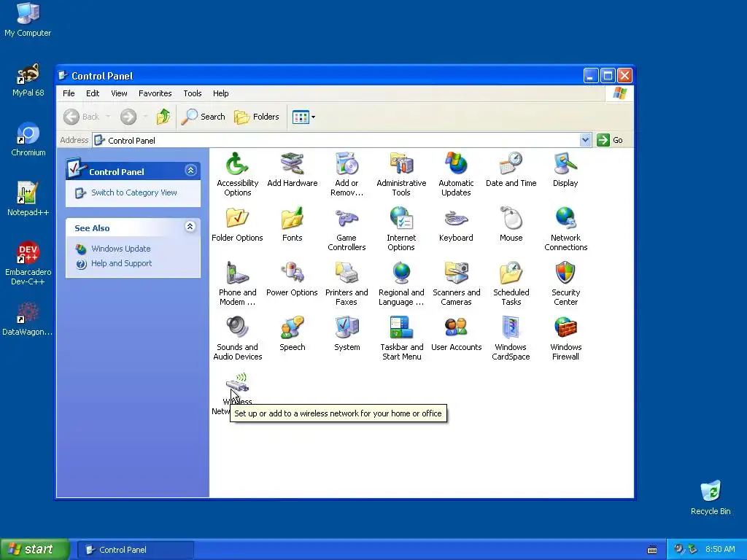747x560 pixels.
Task: Click the Help and Support link
Action: click(122, 263)
